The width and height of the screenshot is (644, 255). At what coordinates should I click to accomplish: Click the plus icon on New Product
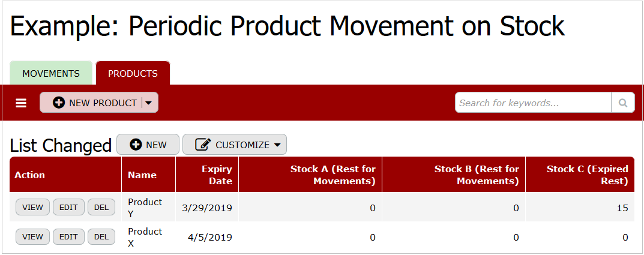click(59, 103)
